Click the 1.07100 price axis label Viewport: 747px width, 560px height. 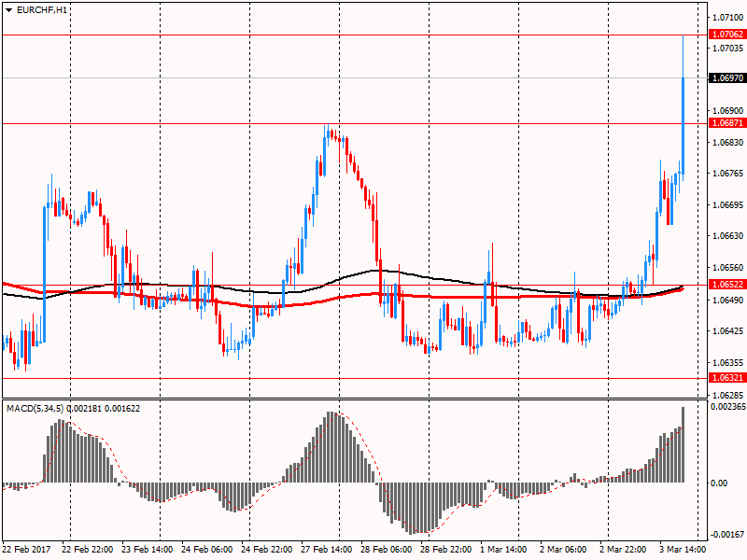click(726, 18)
